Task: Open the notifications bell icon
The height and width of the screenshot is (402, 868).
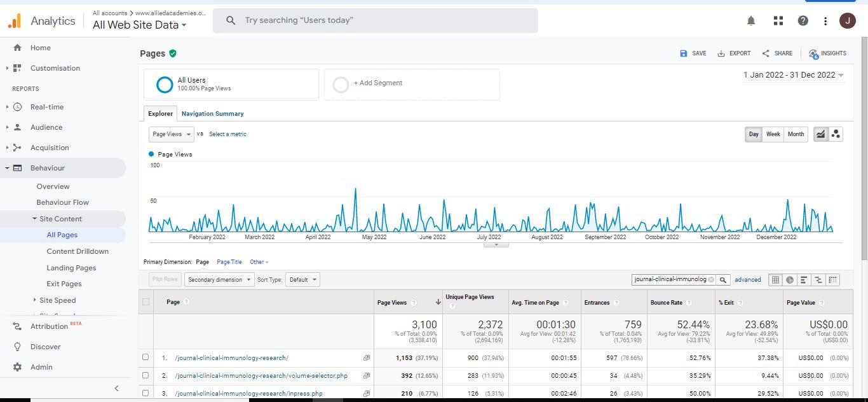Action: click(751, 21)
